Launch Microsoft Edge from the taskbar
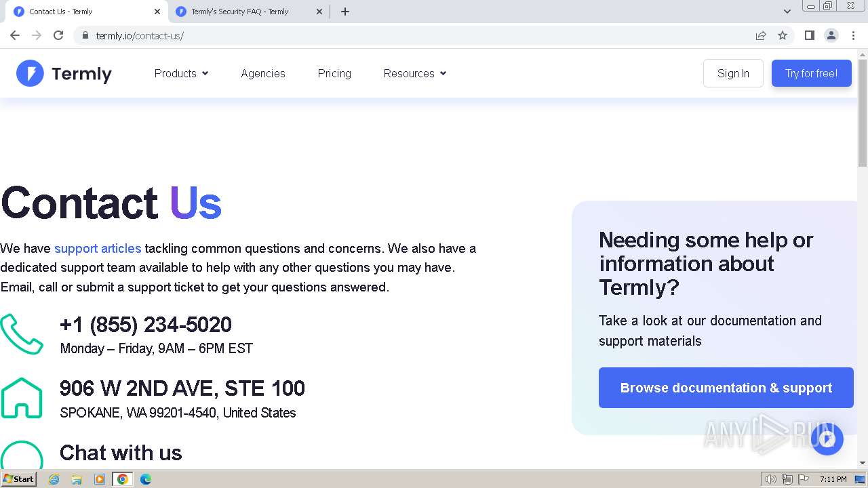Viewport: 868px width, 488px height. 146,479
